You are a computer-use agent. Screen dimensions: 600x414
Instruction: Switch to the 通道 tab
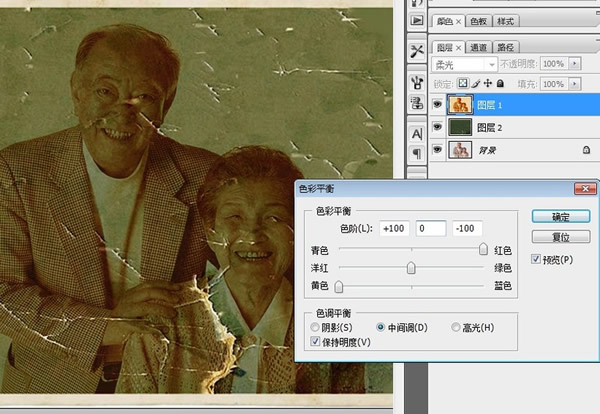pyautogui.click(x=480, y=46)
